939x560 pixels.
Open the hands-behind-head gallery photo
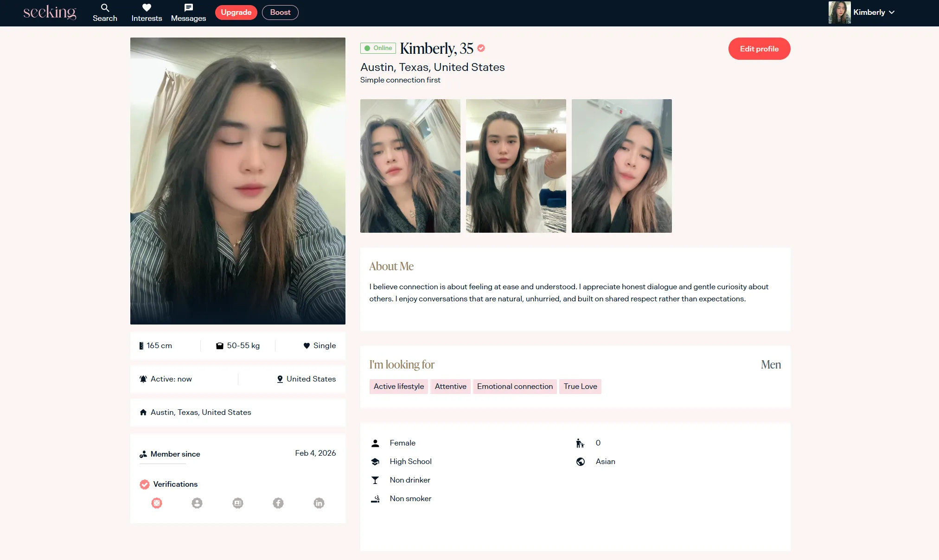(x=516, y=166)
